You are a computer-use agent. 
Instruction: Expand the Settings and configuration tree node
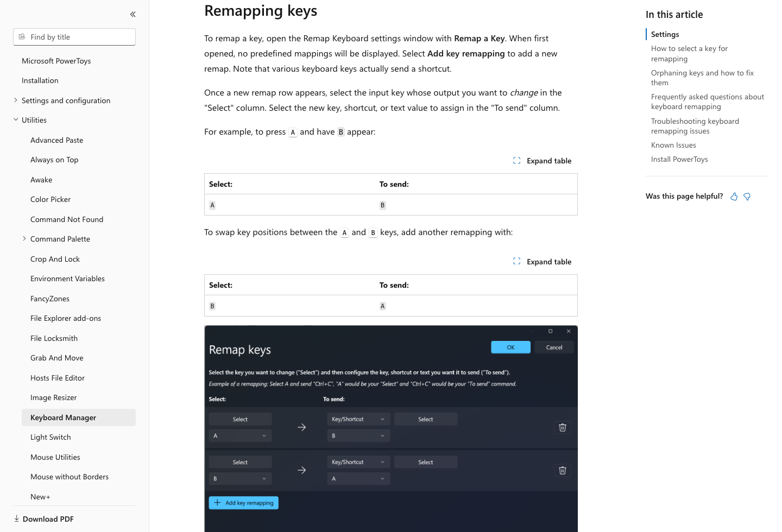pos(16,100)
